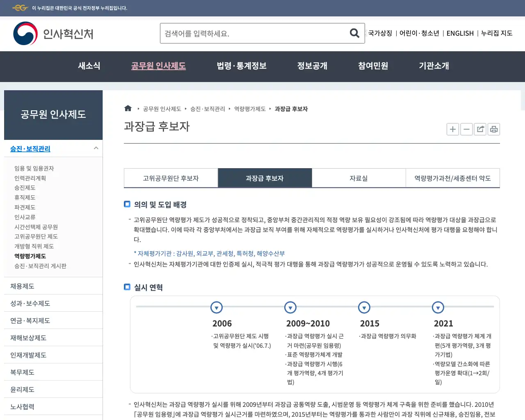Expand 인재개발제도 sidebar menu
525x420 pixels.
point(53,355)
